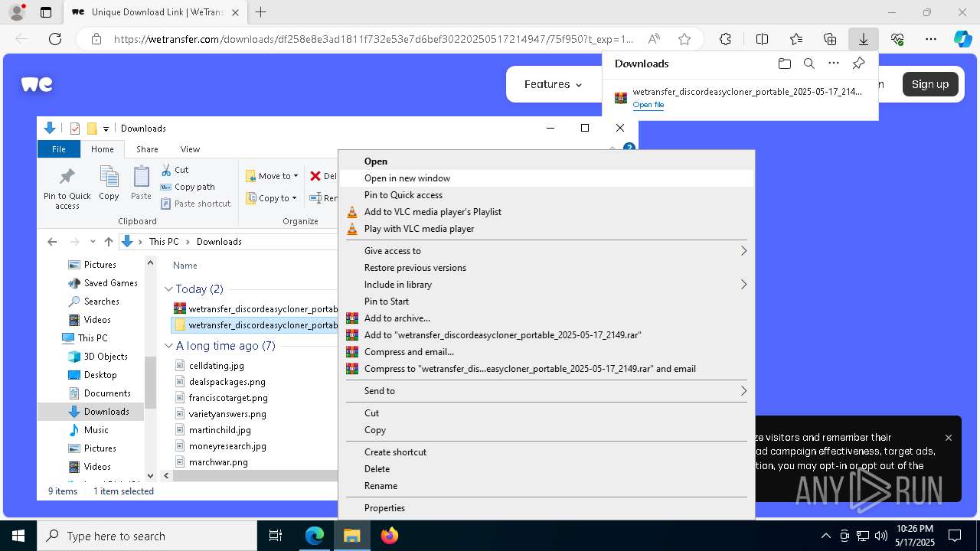Image resolution: width=980 pixels, height=551 pixels.
Task: Click Pin to Quick access ribbon icon
Action: coord(67,188)
